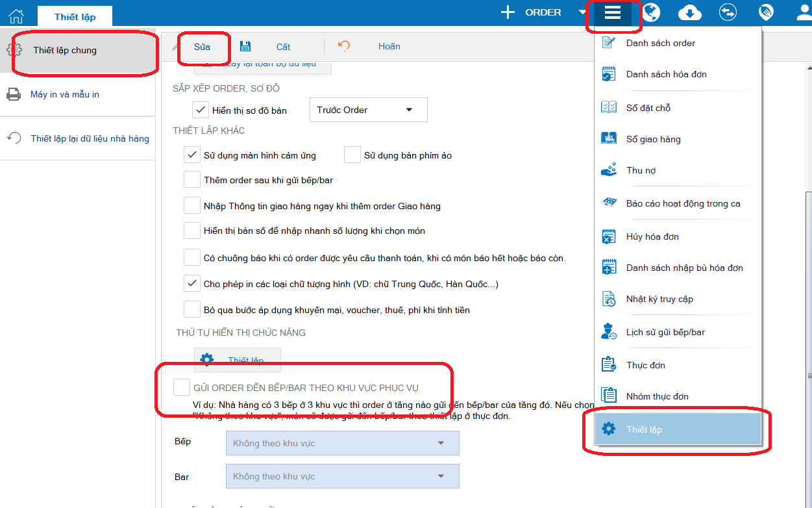Enable Sử dụng bàn phím ảo checkbox
The width and height of the screenshot is (812, 508).
pyautogui.click(x=352, y=155)
